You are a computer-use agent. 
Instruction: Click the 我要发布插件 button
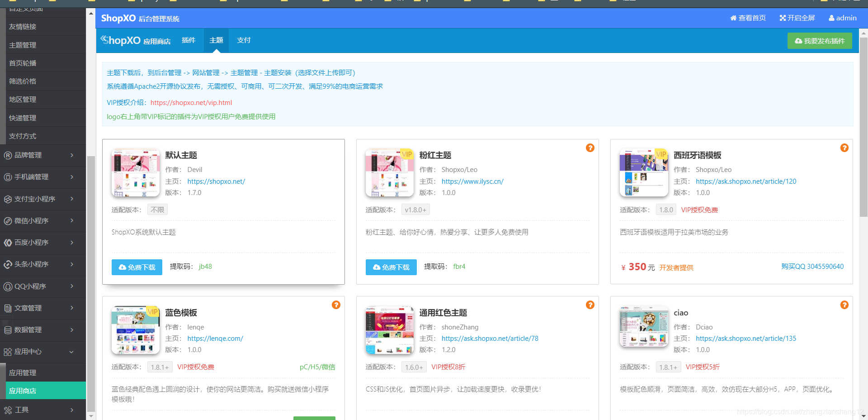[x=820, y=41]
